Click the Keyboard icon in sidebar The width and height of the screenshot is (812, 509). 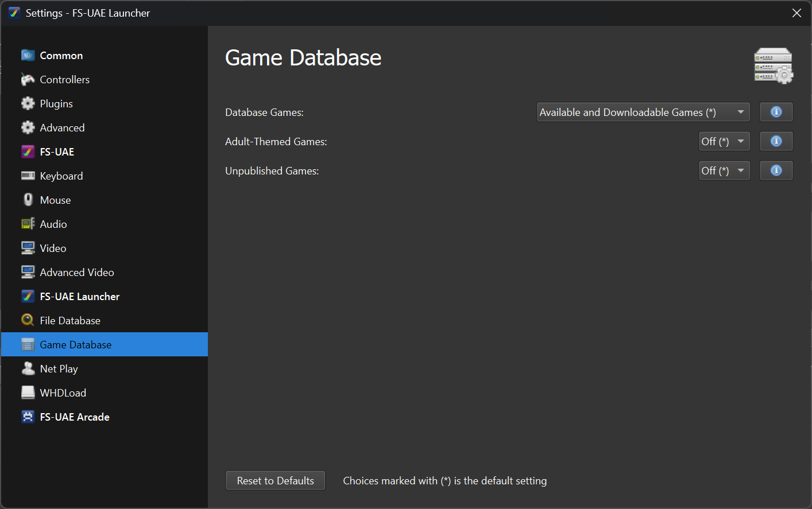click(28, 176)
